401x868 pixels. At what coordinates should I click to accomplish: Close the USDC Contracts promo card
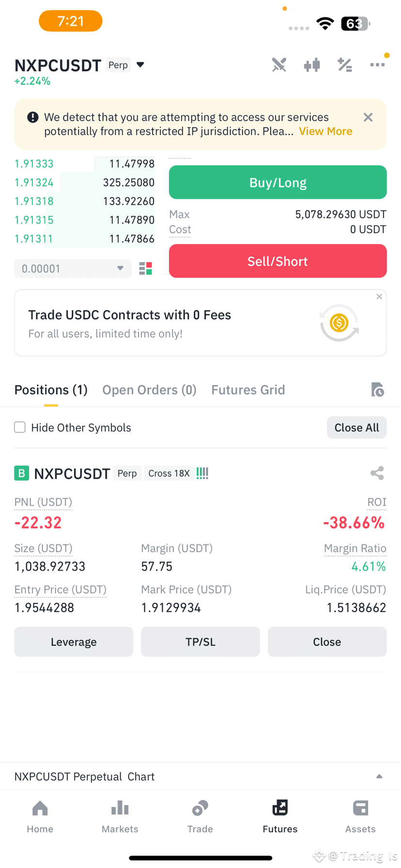click(379, 296)
